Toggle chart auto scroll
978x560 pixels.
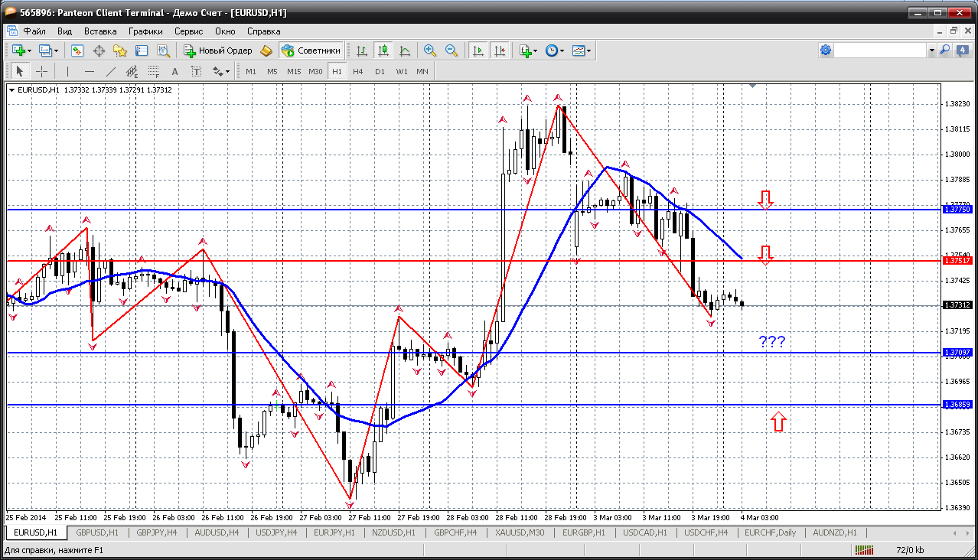[479, 50]
